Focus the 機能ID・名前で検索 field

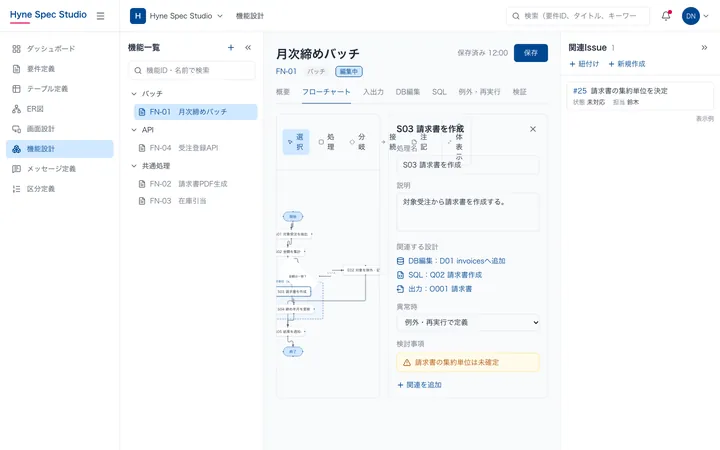[x=192, y=71]
